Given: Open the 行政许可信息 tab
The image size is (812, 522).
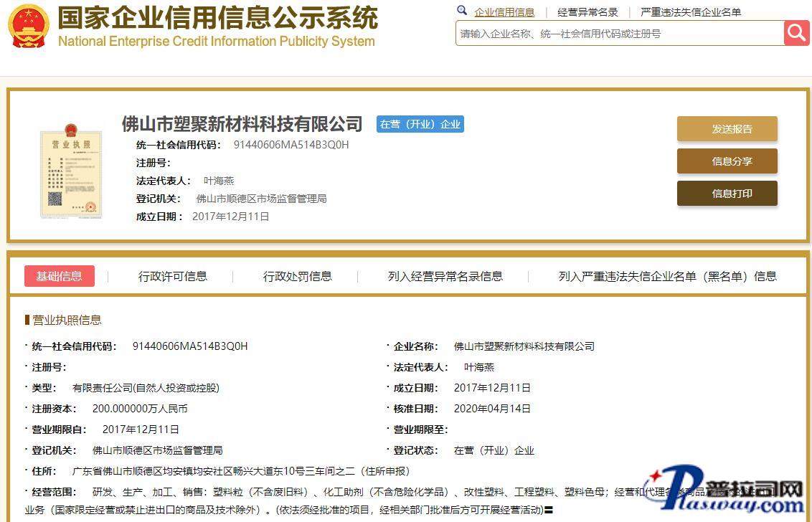Looking at the screenshot, I should 173,276.
